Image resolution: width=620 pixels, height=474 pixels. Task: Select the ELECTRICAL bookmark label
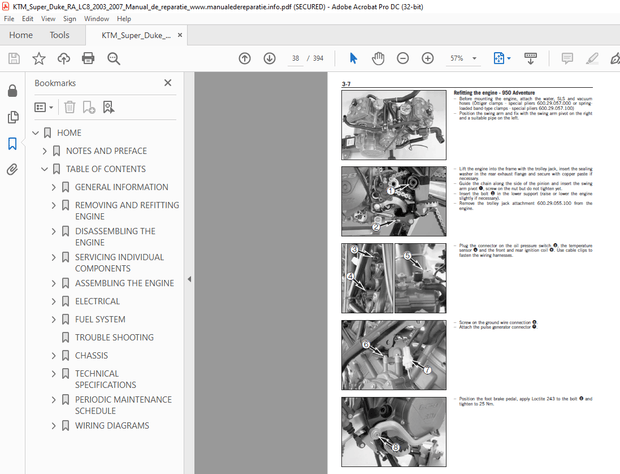coord(97,302)
